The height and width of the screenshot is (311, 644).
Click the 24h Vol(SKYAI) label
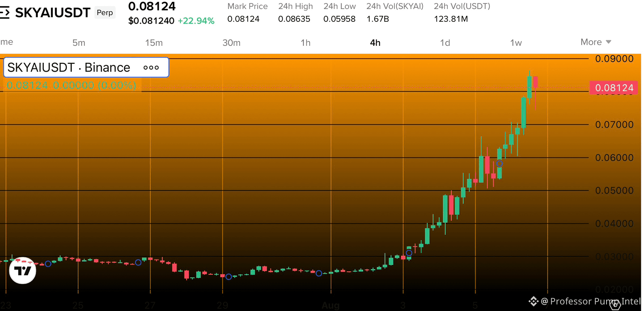[x=395, y=6]
